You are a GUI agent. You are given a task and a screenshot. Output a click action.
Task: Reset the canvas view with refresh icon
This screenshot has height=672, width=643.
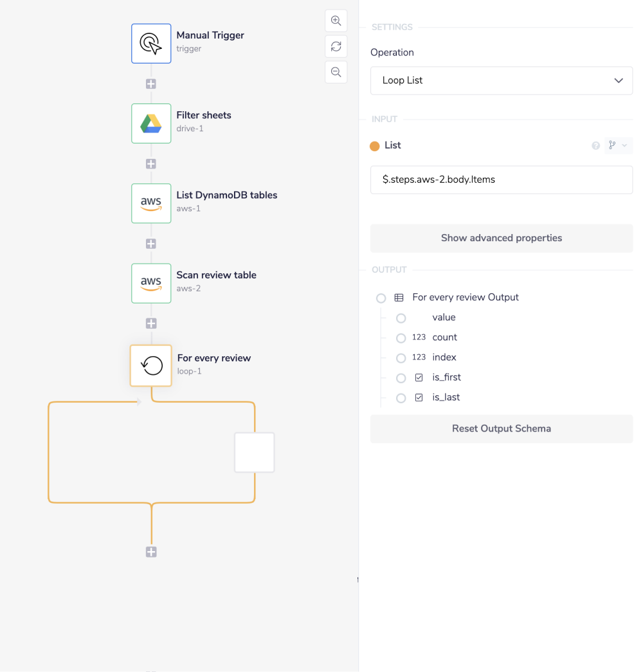click(x=336, y=46)
